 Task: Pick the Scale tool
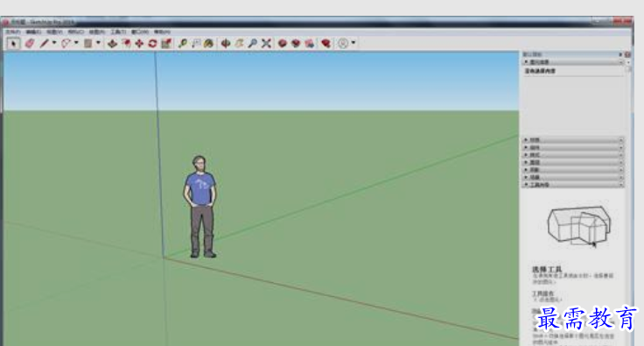166,43
